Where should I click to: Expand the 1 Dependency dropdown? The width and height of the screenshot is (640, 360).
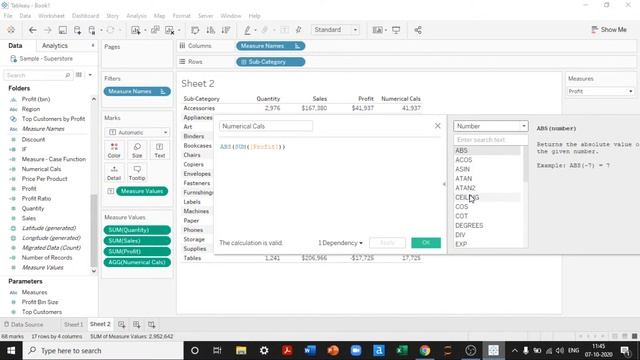coord(340,243)
